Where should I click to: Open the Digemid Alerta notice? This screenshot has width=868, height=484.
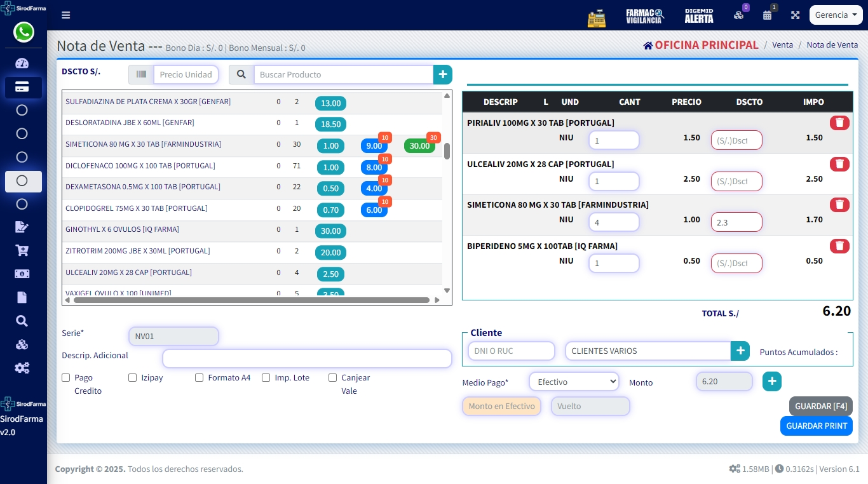(698, 16)
